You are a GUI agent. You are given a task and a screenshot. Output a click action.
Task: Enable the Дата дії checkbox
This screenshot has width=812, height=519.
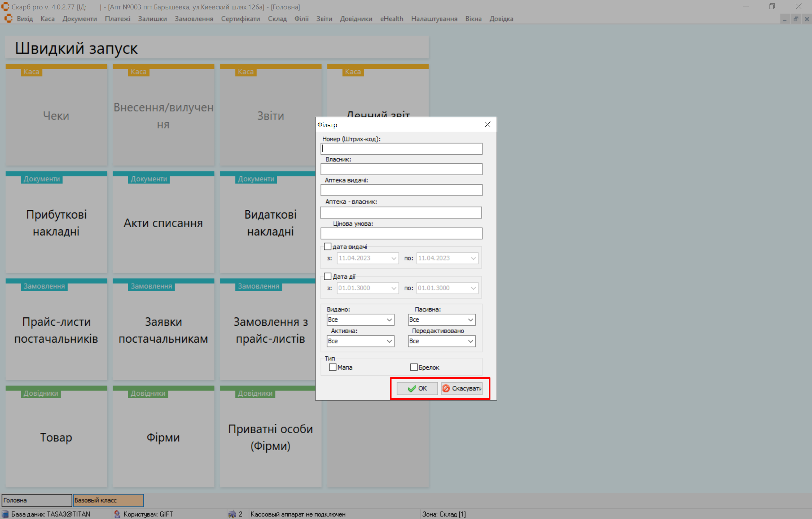point(328,276)
